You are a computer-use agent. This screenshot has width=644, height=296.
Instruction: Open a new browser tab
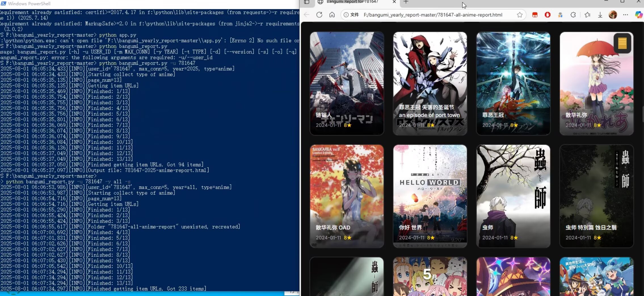[x=406, y=2]
